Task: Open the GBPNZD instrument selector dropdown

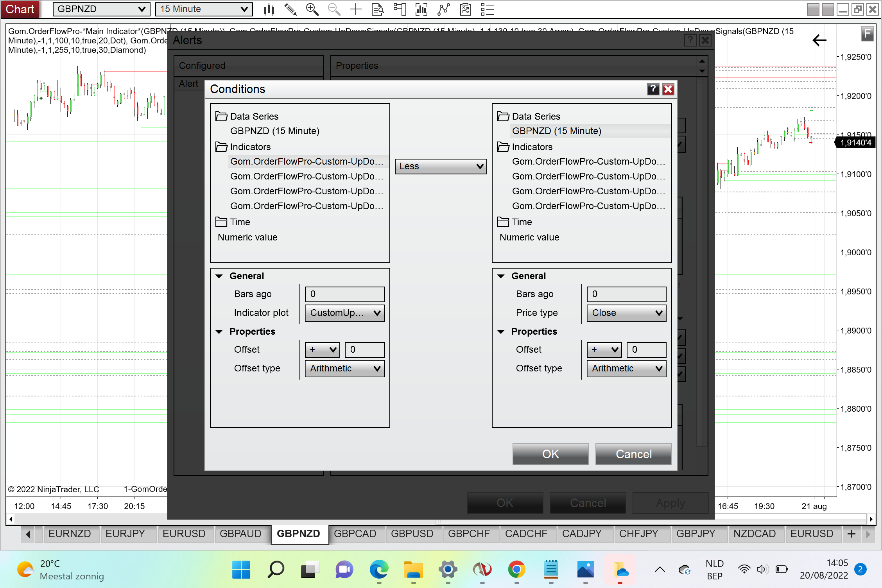Action: tap(101, 9)
